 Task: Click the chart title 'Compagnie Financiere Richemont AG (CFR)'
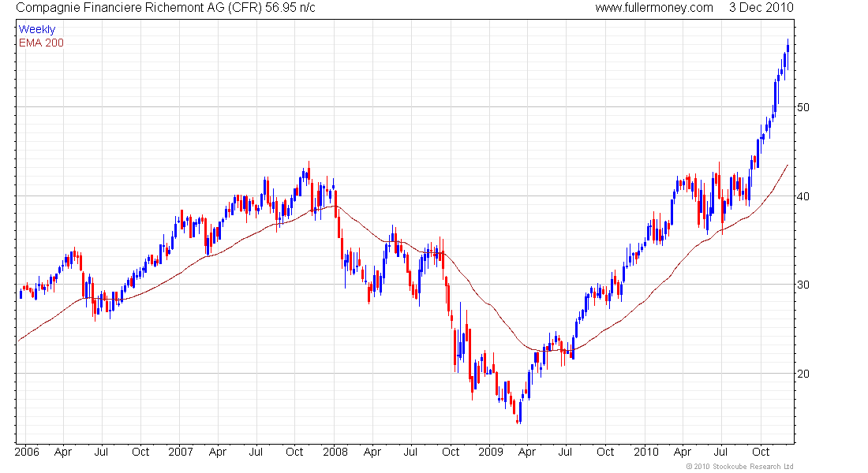pyautogui.click(x=138, y=8)
